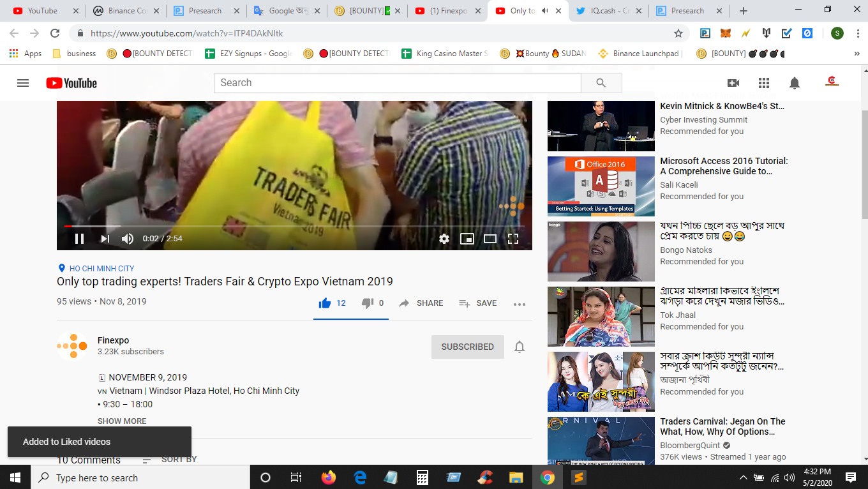Open the YouTube guide hamburger menu

(23, 83)
